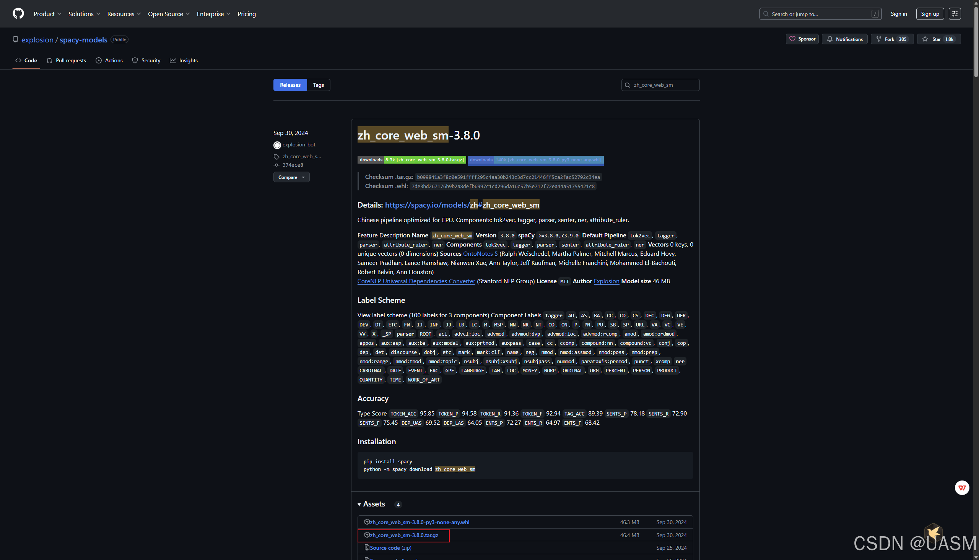Click the Sign up button
Viewport: 979px width, 560px height.
[930, 13]
